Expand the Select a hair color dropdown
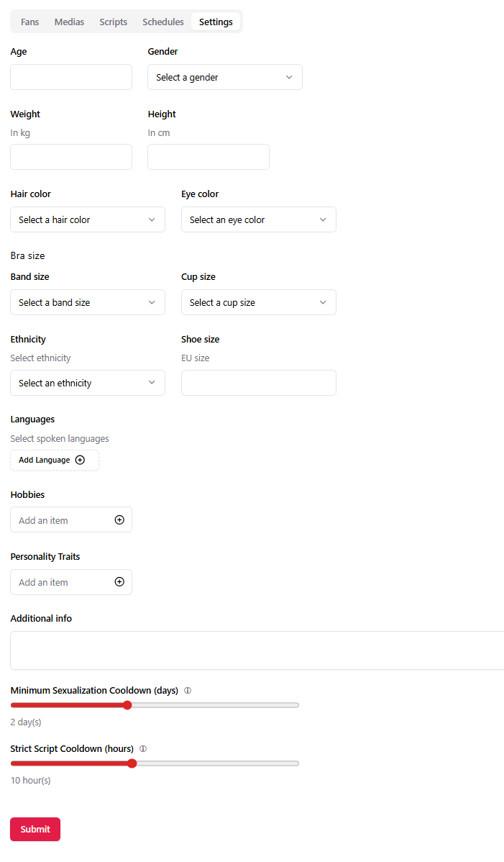Viewport: 504px width, 862px height. [88, 220]
